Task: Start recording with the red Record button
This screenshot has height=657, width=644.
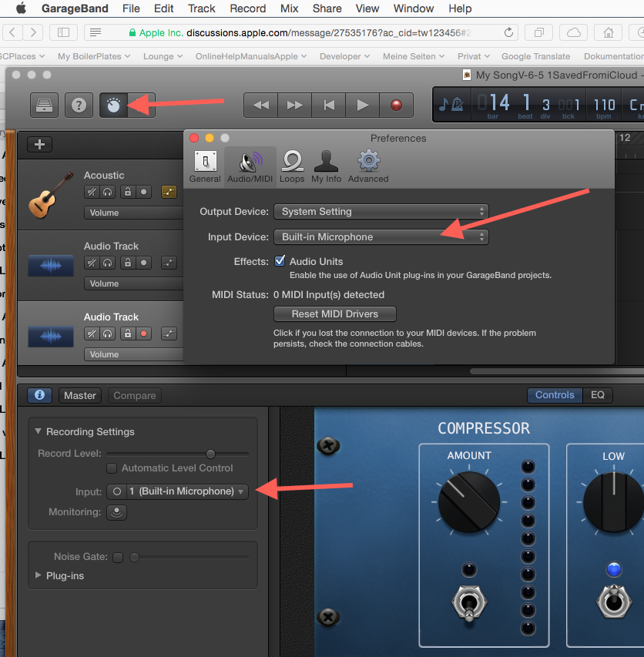Action: [x=397, y=106]
